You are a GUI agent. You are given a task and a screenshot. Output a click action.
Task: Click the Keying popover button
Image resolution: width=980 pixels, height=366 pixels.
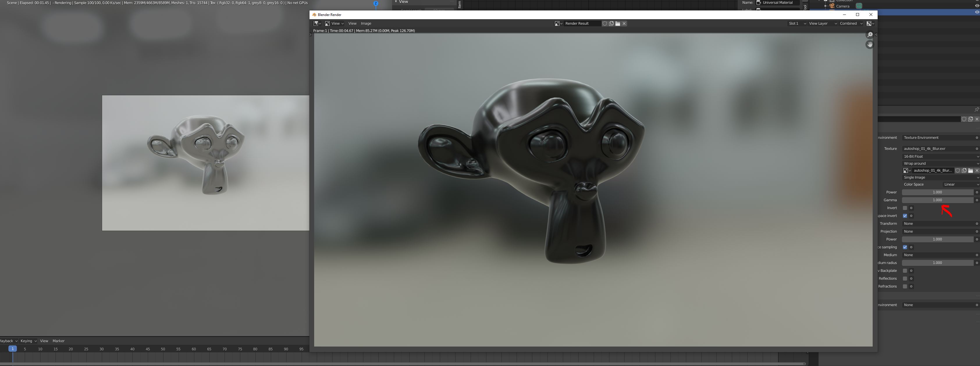pos(28,341)
